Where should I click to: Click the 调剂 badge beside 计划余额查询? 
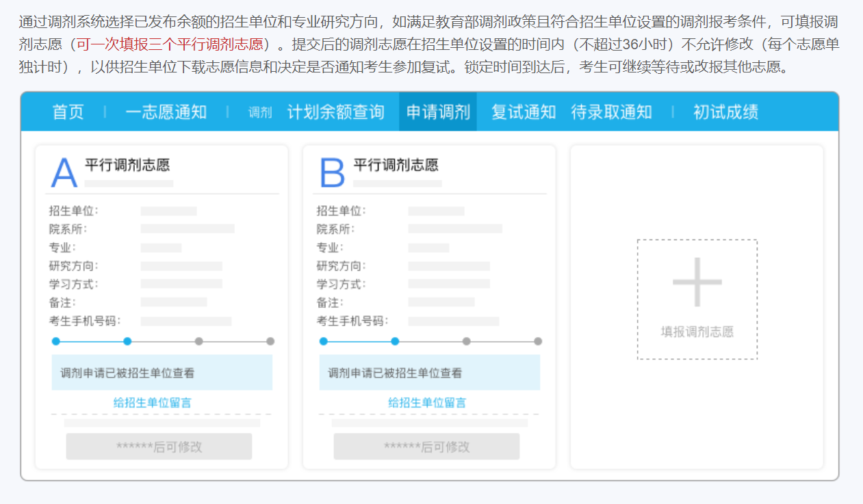tap(259, 111)
